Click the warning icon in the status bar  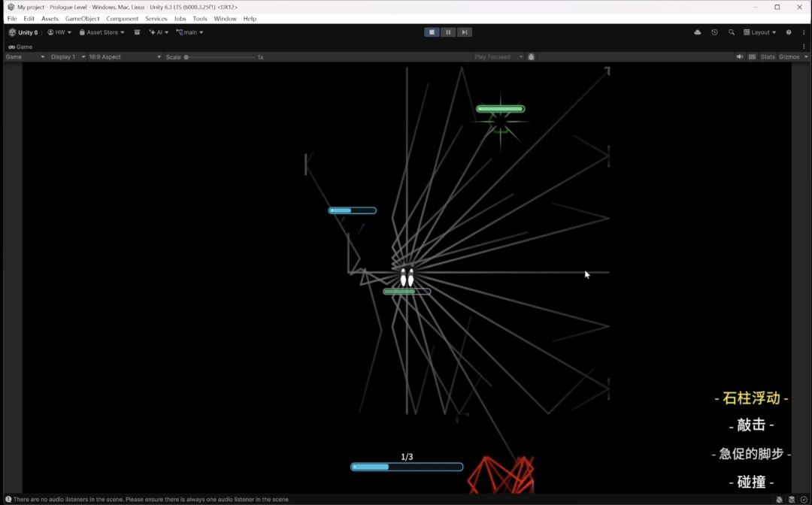pyautogui.click(x=8, y=499)
